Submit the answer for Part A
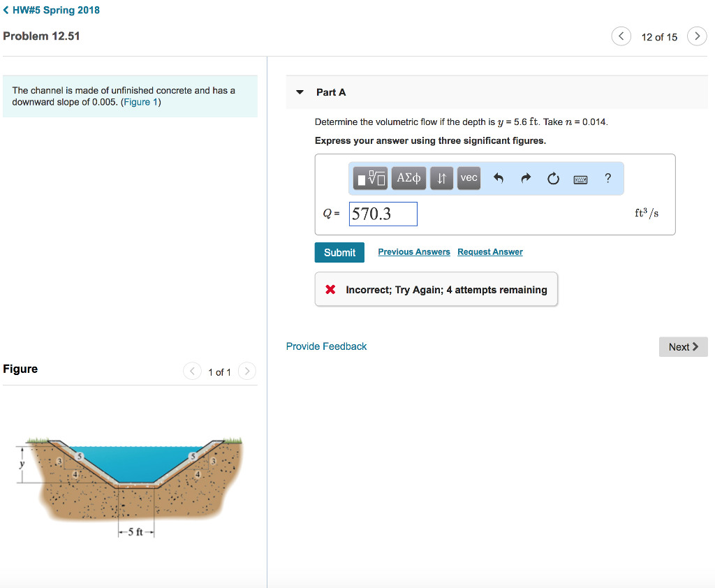This screenshot has height=588, width=715. [339, 252]
